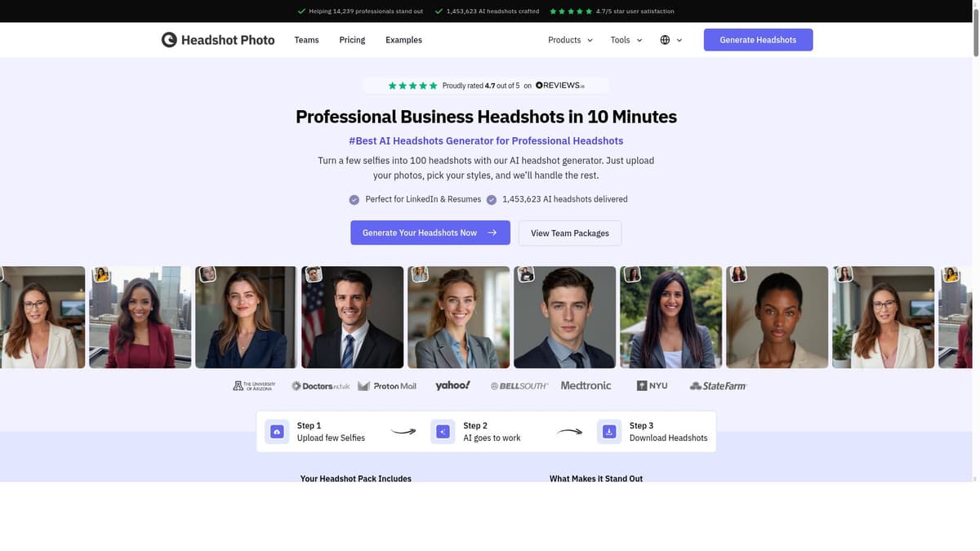Click the REVIEWS.io logo badge
980x551 pixels.
coord(560,86)
